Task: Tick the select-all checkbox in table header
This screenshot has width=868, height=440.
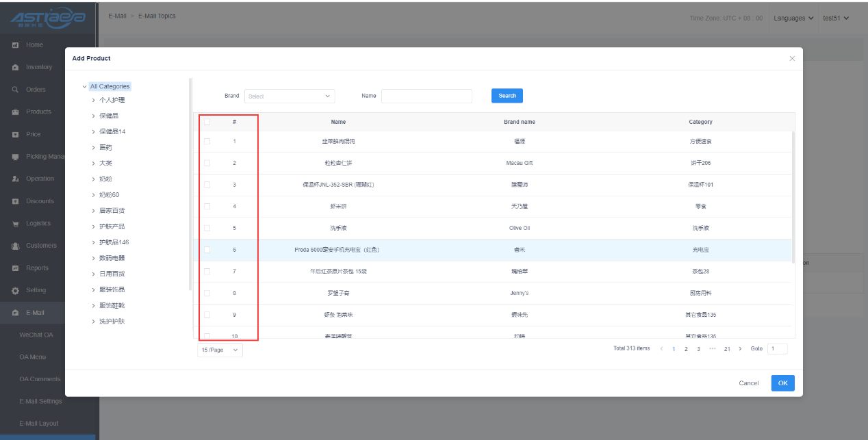Action: [x=207, y=122]
